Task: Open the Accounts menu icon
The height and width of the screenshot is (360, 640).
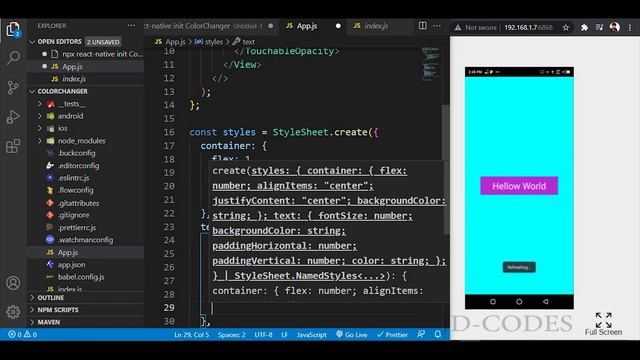Action: tap(13, 283)
